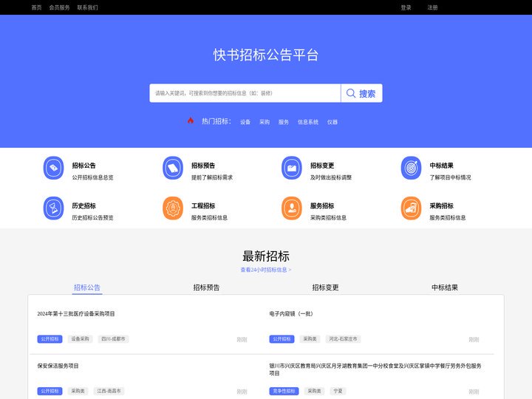
Task: Open the 工程招标 orange icon
Action: tap(173, 208)
